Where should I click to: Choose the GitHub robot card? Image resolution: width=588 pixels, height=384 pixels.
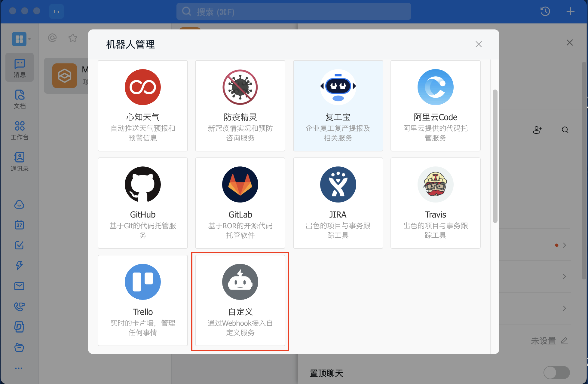143,203
